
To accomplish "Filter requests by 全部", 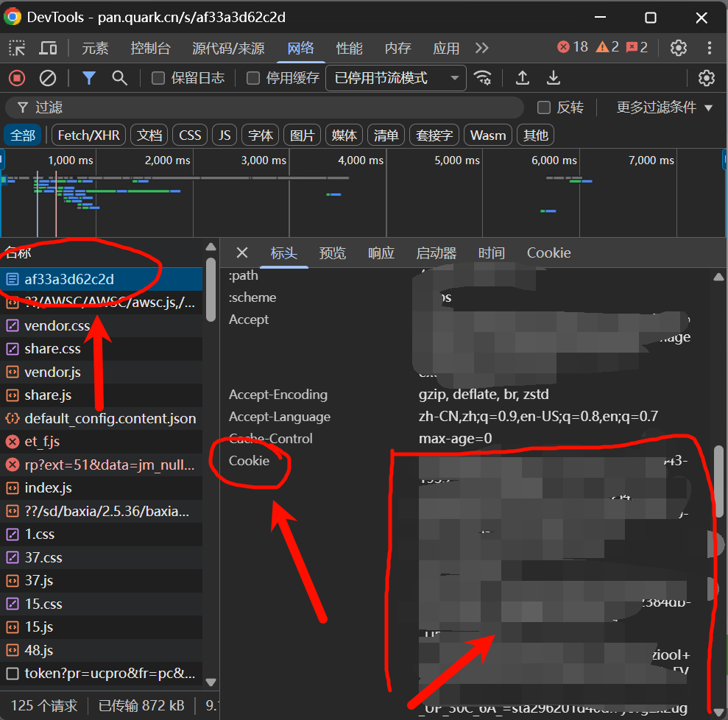I will [23, 135].
